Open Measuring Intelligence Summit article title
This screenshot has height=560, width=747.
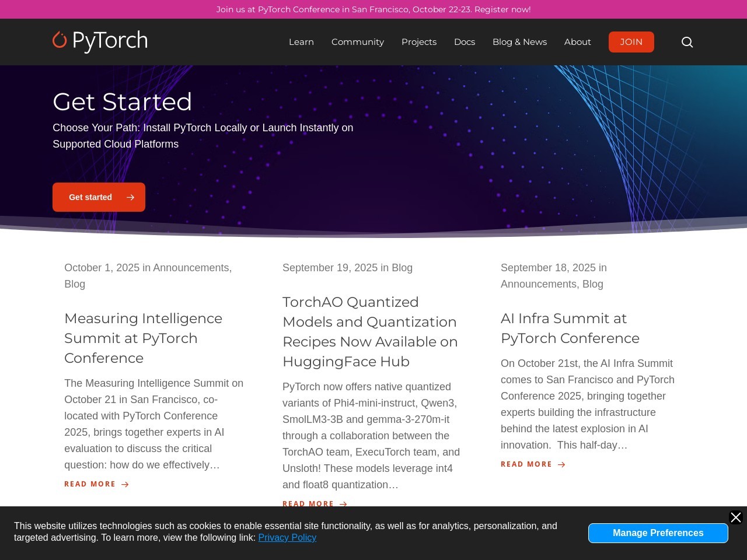(143, 338)
